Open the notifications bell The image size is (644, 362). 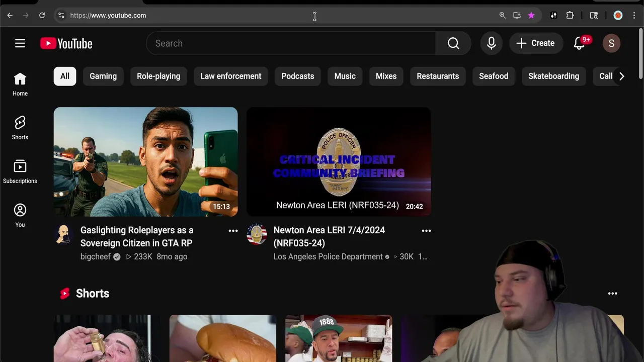coord(580,43)
